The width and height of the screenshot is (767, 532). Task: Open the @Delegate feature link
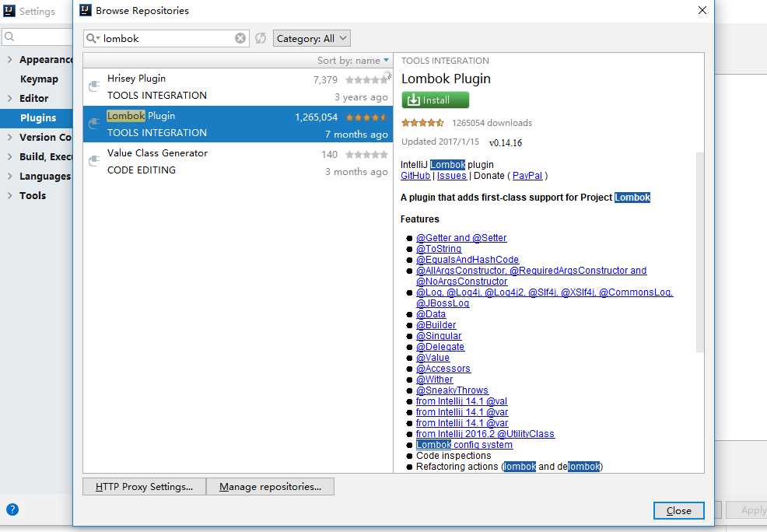click(440, 347)
